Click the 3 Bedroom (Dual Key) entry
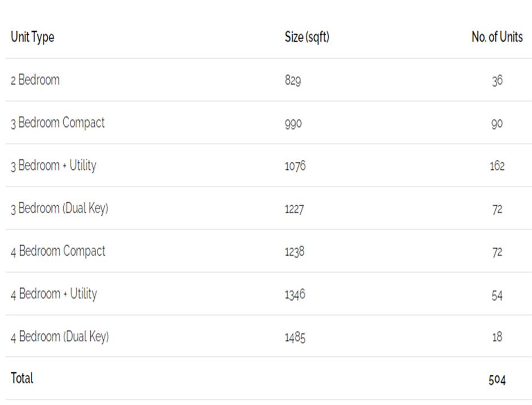Viewport: 532px width, 405px height. click(59, 208)
